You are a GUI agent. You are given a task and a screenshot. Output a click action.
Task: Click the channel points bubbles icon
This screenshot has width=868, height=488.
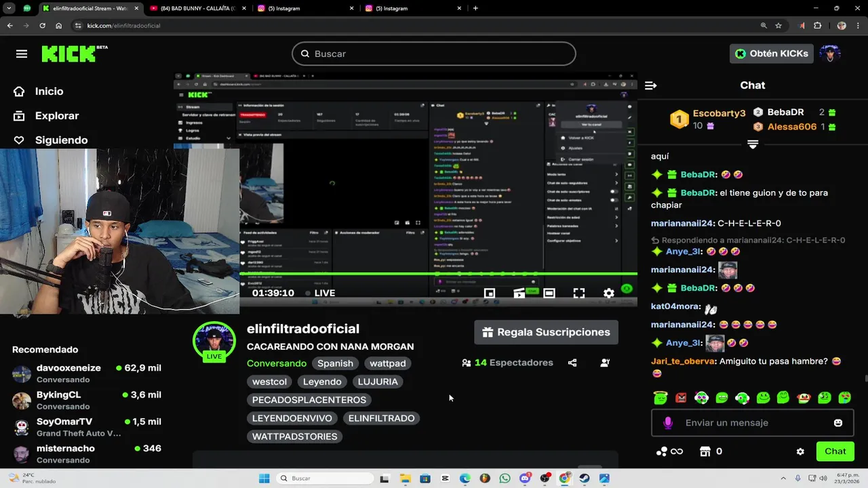point(662,451)
